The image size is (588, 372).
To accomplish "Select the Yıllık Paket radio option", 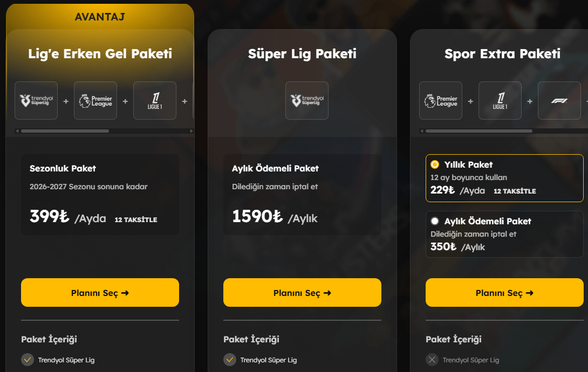I will pyautogui.click(x=435, y=164).
